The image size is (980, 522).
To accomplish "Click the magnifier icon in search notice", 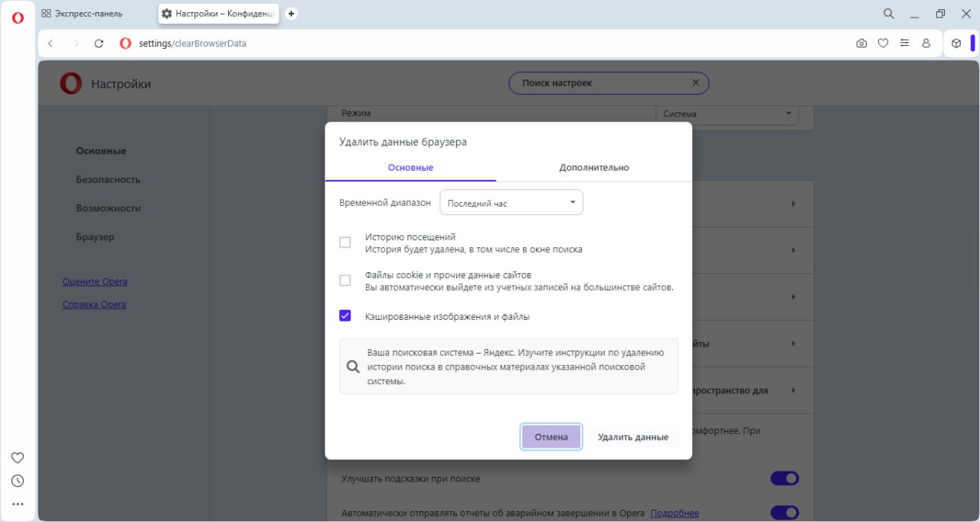I will [x=353, y=367].
